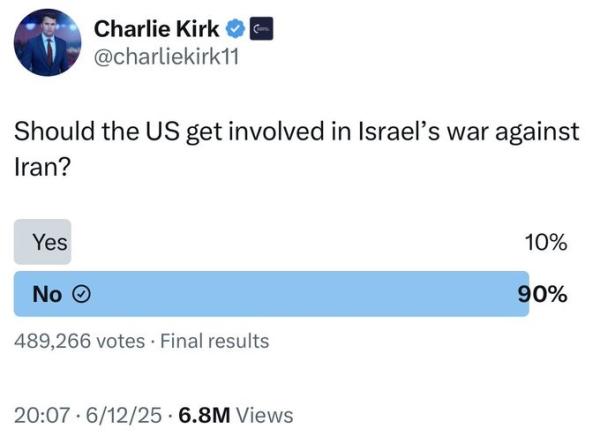Open Charlie Kirk's profile picture

coord(47,43)
